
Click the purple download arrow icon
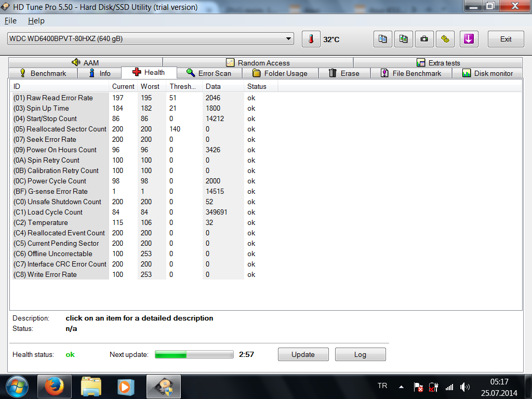coord(469,39)
